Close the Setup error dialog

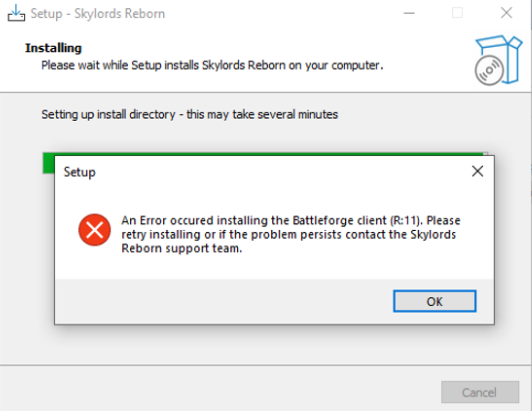(x=477, y=171)
